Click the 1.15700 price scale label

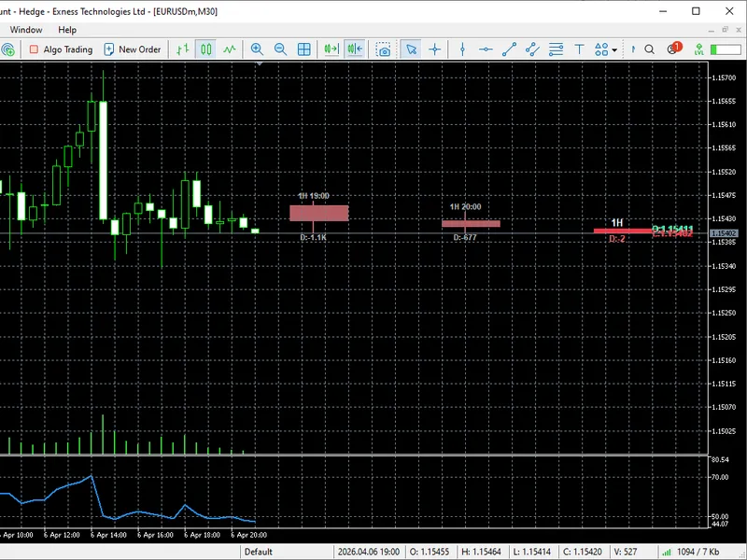point(723,77)
